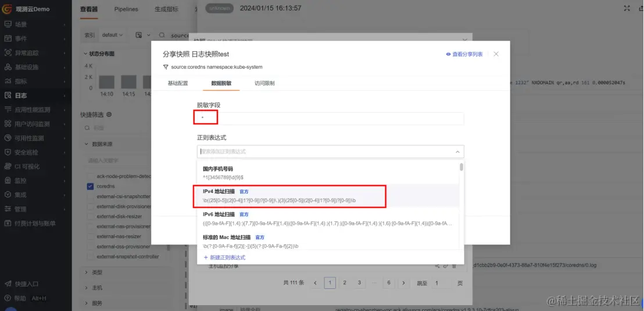Click the fullscreen expand icon at top right
Image resolution: width=644 pixels, height=311 pixels.
(x=627, y=8)
